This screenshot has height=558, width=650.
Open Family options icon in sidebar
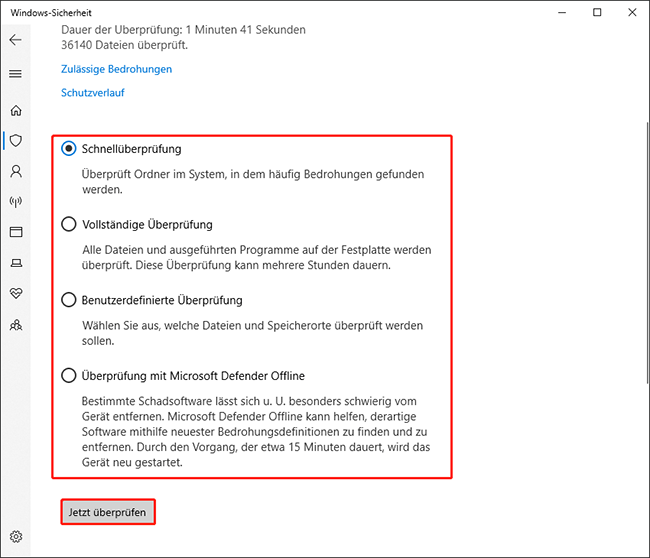(x=15, y=325)
